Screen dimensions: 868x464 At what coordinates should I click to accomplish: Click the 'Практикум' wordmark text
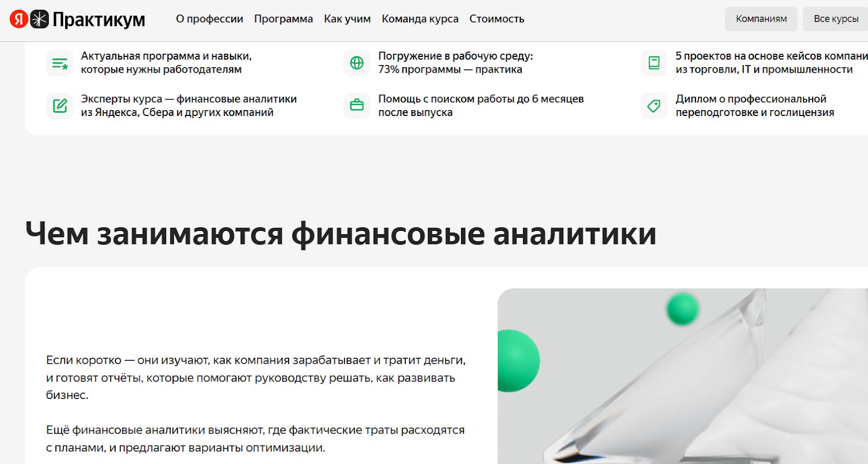point(99,20)
